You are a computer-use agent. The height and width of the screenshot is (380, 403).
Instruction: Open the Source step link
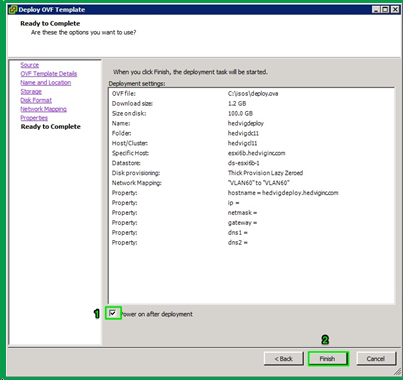click(x=30, y=65)
